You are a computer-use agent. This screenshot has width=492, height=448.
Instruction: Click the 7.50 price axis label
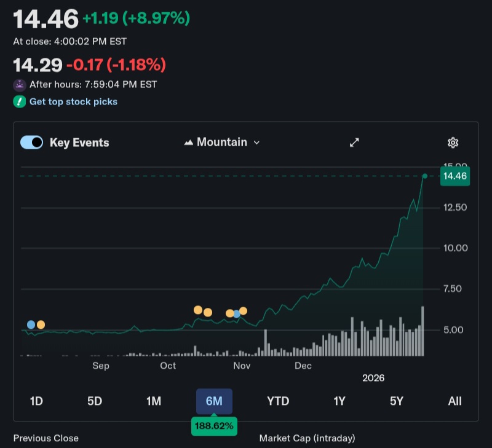point(453,289)
